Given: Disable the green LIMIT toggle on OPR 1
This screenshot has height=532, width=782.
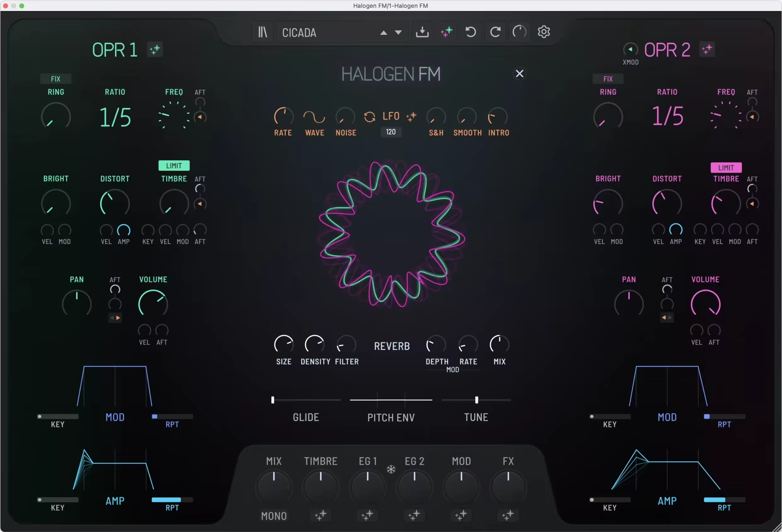Looking at the screenshot, I should (x=174, y=166).
